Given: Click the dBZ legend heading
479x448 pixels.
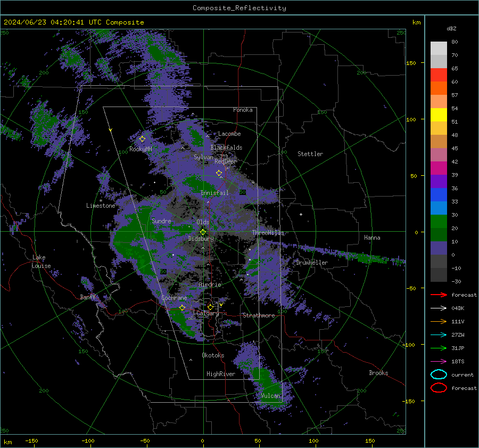Looking at the screenshot, I should [x=451, y=29].
